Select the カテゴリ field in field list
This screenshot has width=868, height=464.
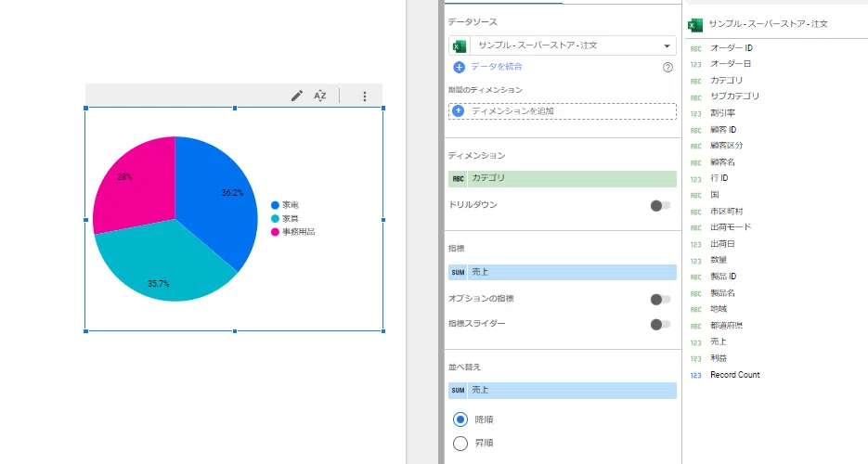[726, 81]
